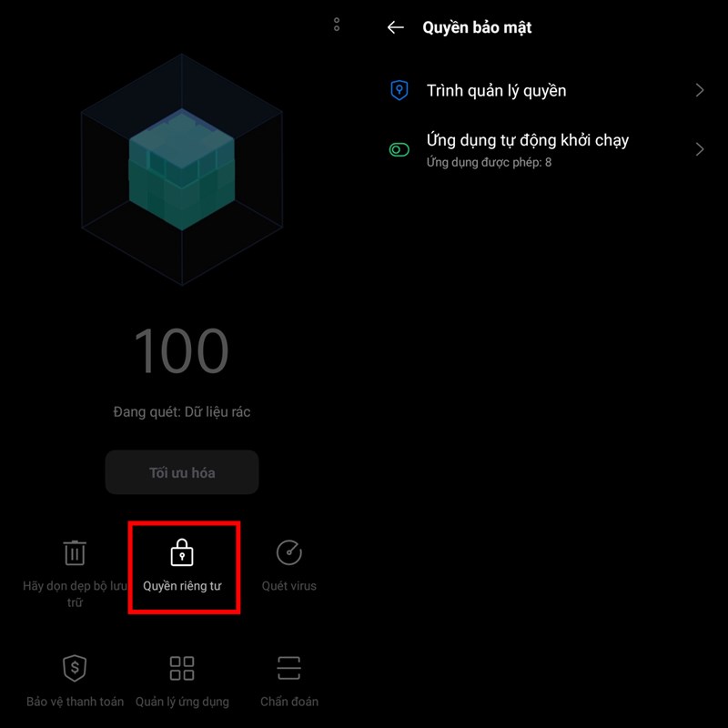
Task: Tap the Tối ưu hóa button
Action: pyautogui.click(x=182, y=472)
